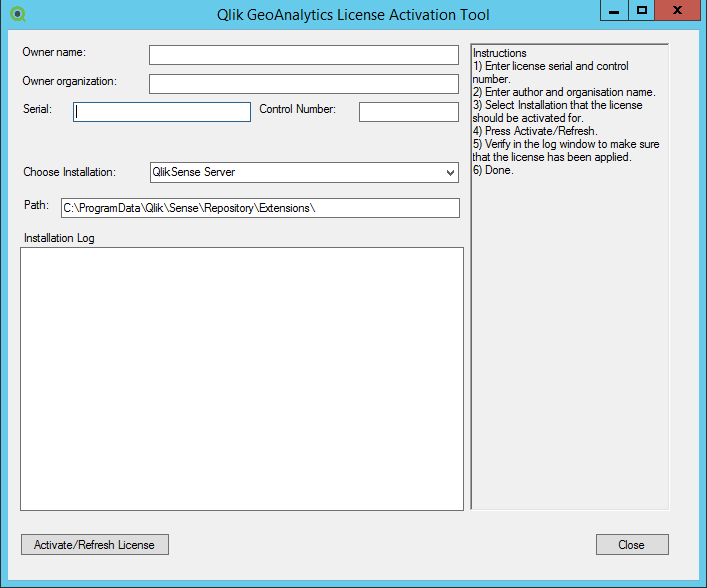Click the 'Installation Log' heading
The width and height of the screenshot is (707, 588).
pos(59,238)
